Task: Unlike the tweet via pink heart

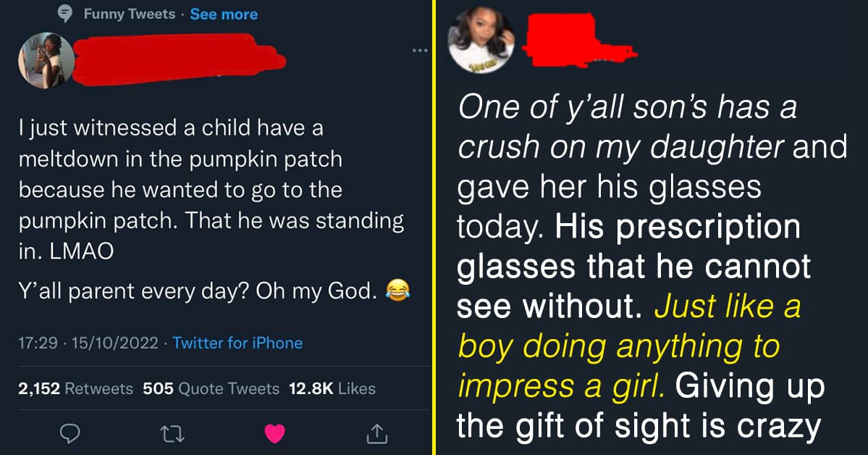Action: click(275, 433)
